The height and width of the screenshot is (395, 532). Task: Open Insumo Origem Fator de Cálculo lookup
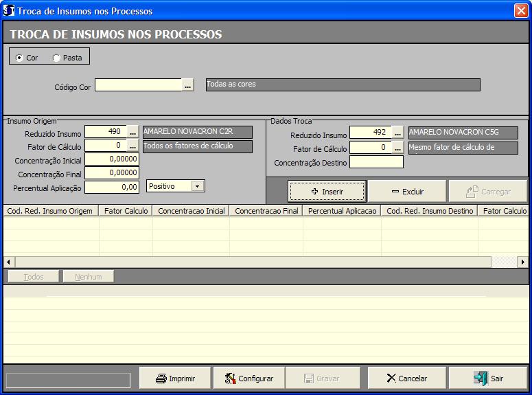[x=133, y=146]
